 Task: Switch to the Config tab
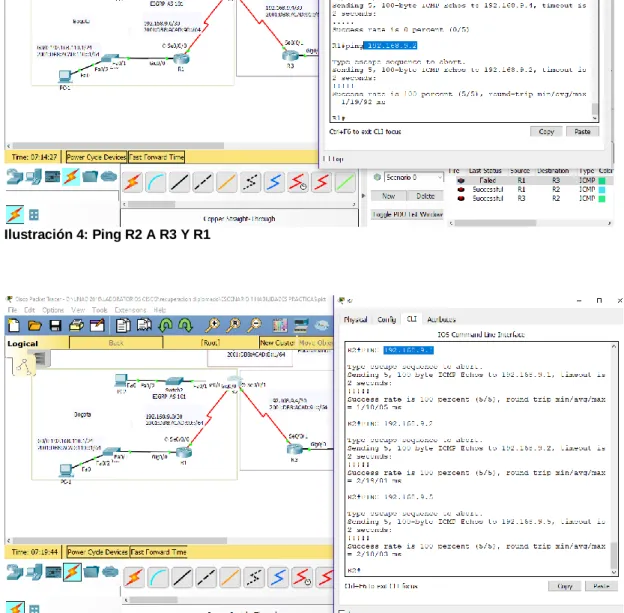click(x=386, y=320)
